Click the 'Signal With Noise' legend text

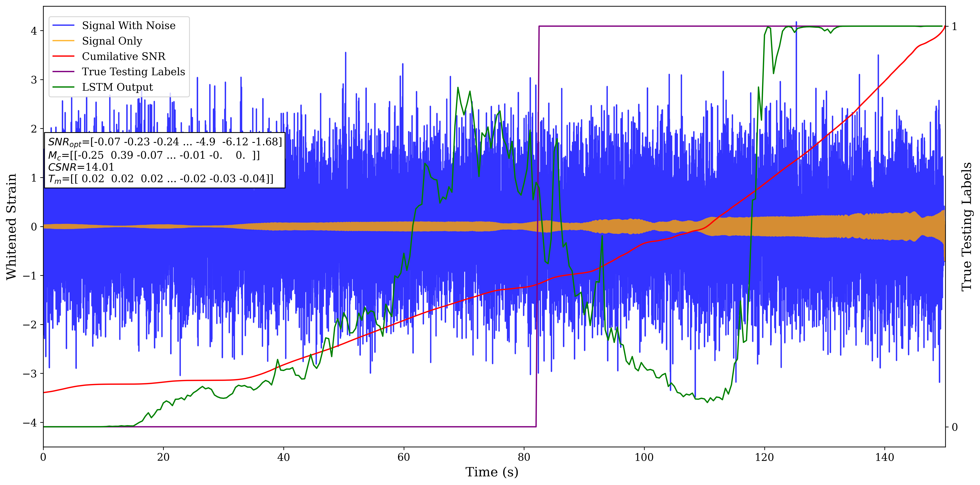tap(129, 26)
